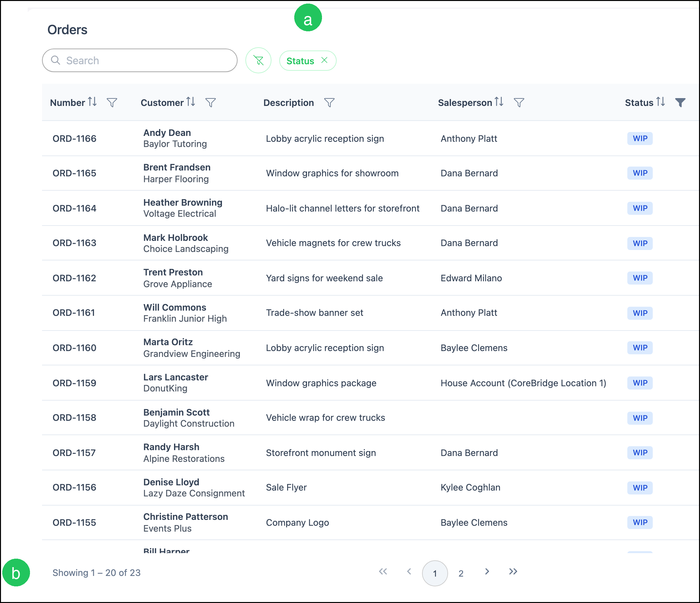The width and height of the screenshot is (700, 603).
Task: Open order ORD-1159
Action: point(74,383)
